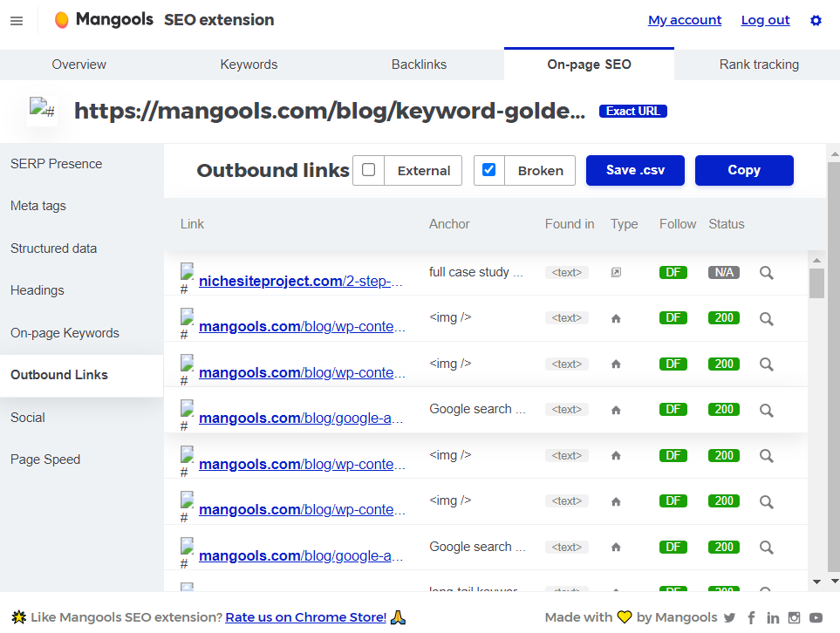Click the inner table scrollbar thumb
The width and height of the screenshot is (840, 633).
tap(816, 283)
